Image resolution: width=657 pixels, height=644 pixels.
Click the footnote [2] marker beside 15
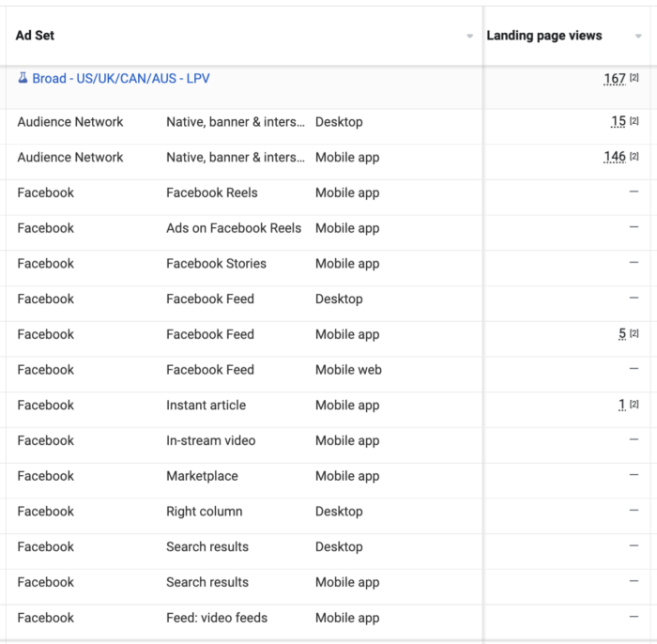pos(634,121)
